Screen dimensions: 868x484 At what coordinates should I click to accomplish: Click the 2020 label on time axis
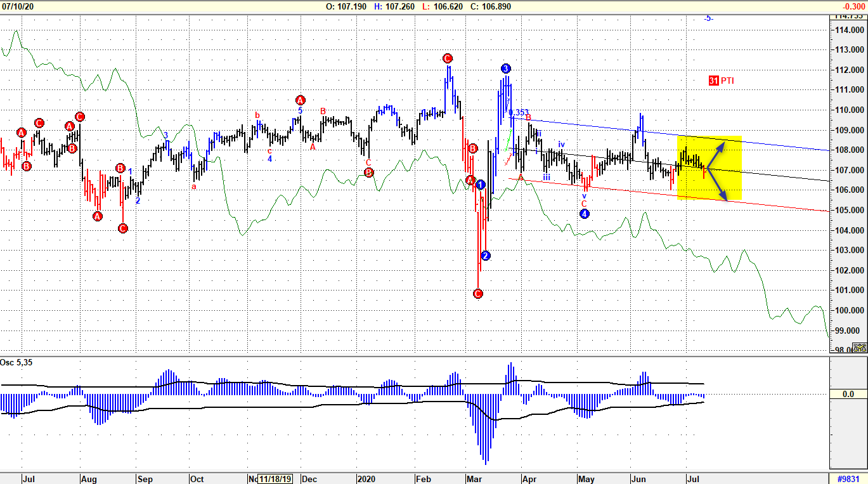pos(366,478)
